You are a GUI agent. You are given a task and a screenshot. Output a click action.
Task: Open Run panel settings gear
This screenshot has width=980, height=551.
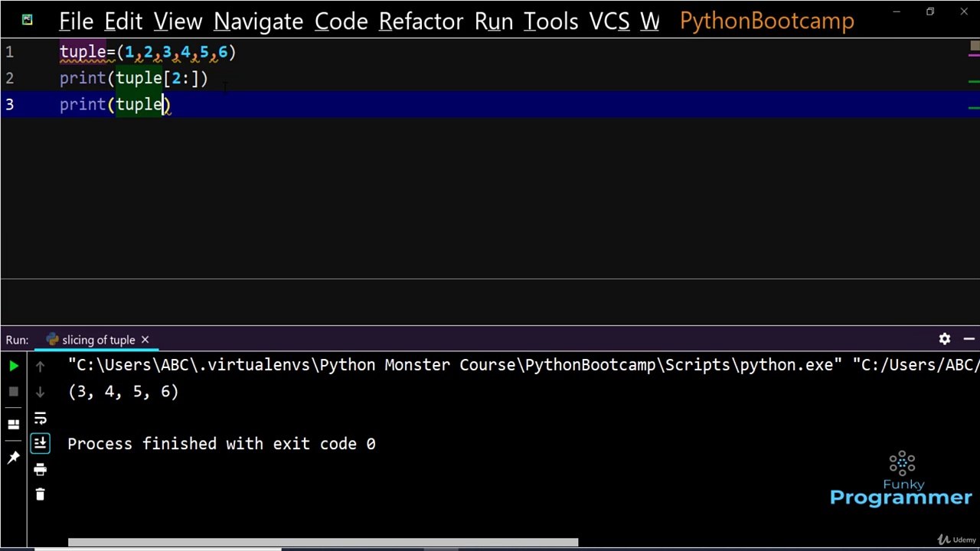945,339
